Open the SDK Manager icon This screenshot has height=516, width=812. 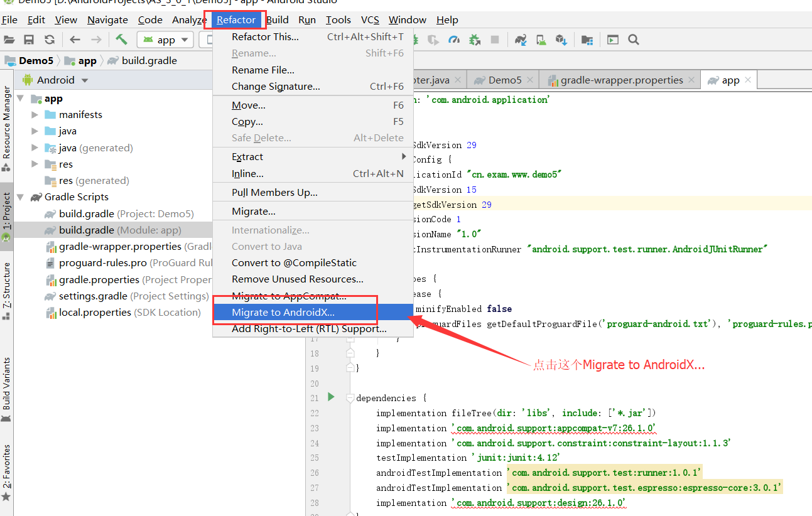(x=561, y=40)
